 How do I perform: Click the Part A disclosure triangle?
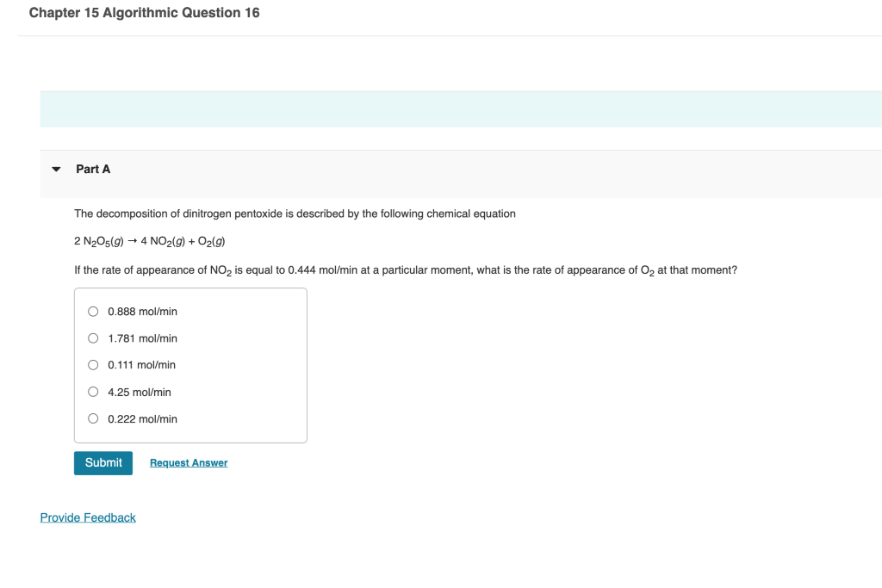pos(55,169)
